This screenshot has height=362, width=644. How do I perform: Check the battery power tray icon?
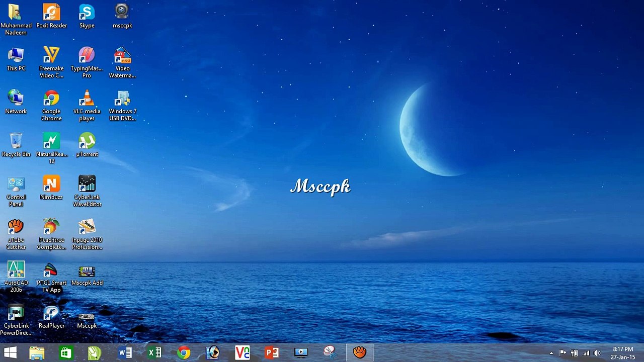574,353
